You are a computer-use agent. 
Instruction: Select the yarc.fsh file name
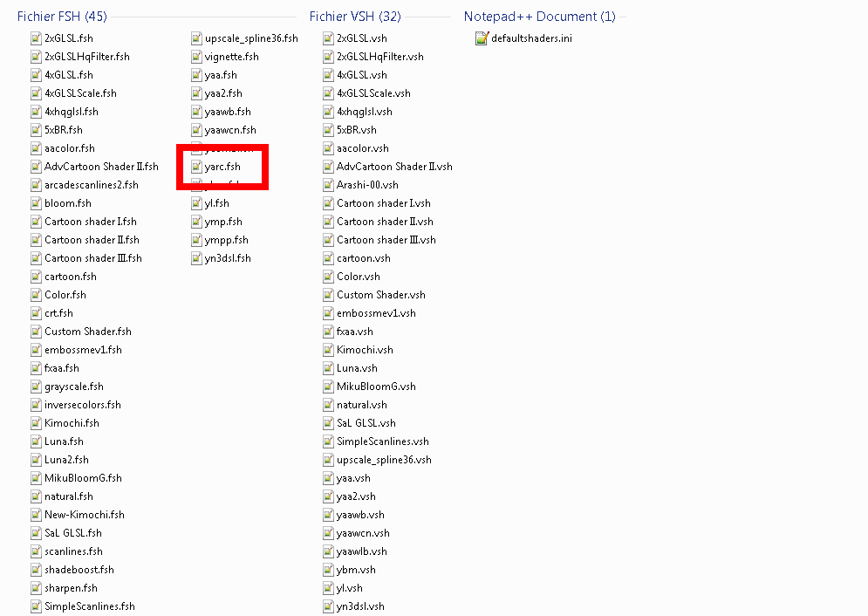click(222, 167)
